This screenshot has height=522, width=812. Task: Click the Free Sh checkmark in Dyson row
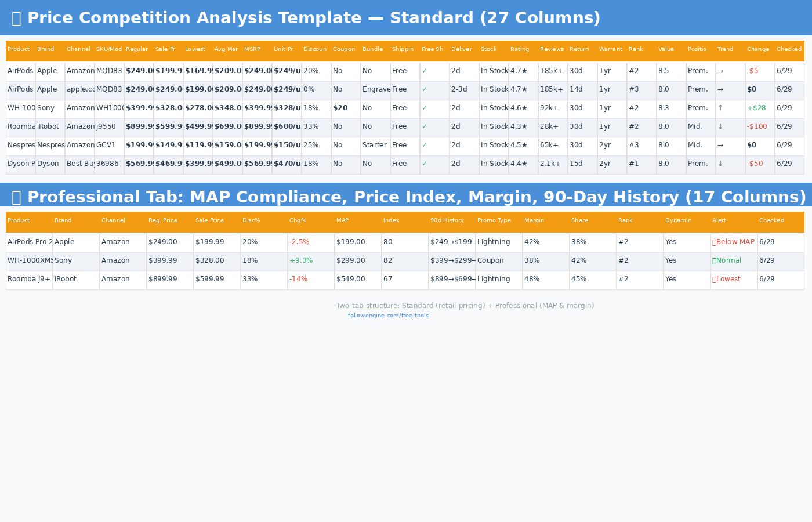click(x=424, y=164)
